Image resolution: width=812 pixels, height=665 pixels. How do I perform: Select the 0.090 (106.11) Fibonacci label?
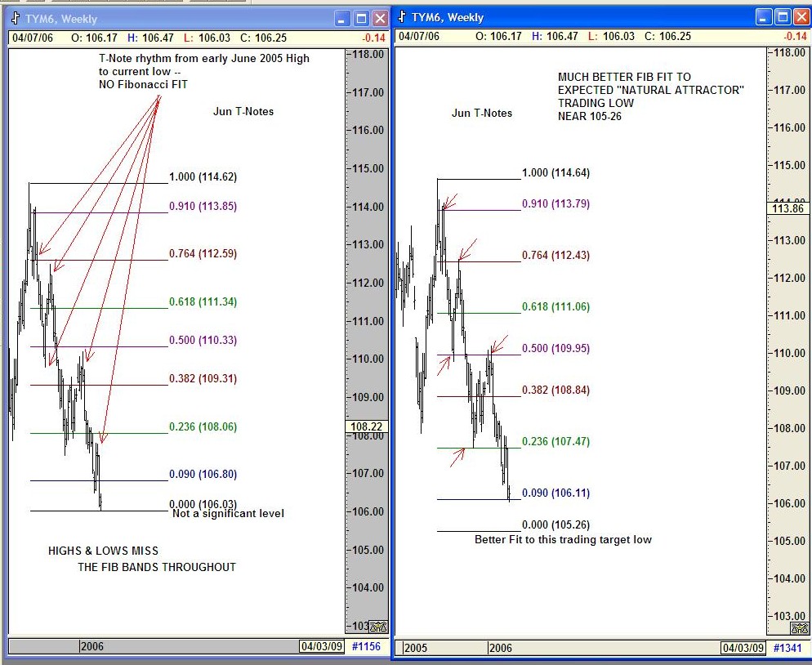pyautogui.click(x=555, y=493)
